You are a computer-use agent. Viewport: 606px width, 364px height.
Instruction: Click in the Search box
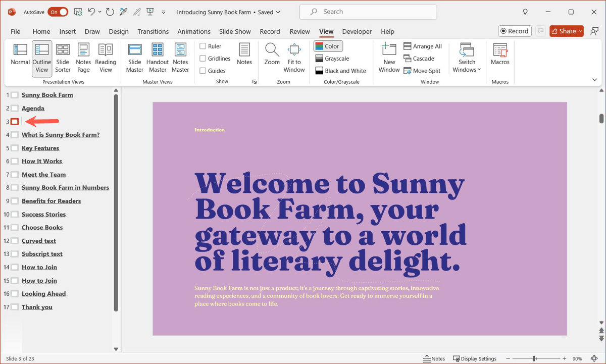(368, 12)
